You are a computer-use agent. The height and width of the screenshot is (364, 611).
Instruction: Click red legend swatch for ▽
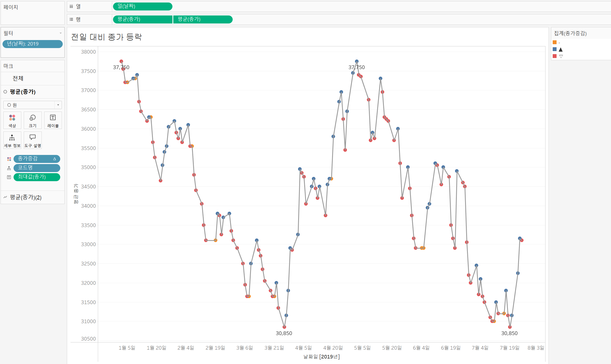coord(555,56)
